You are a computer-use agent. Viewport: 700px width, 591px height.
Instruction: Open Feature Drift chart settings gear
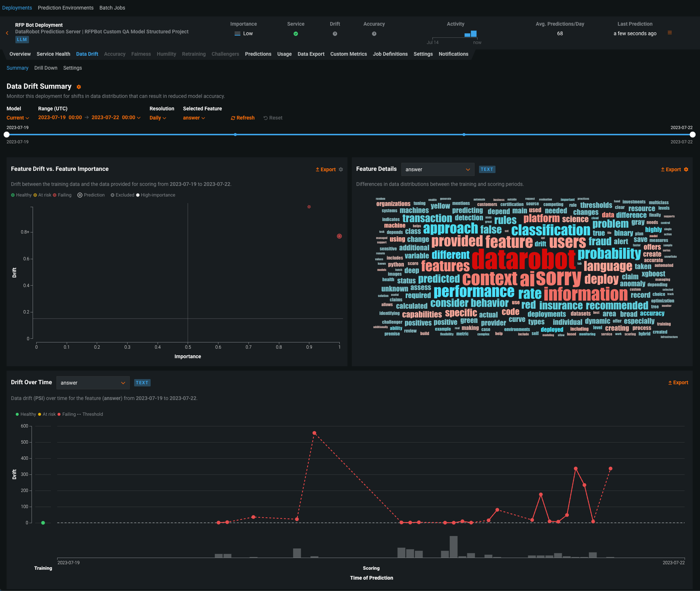(x=341, y=169)
